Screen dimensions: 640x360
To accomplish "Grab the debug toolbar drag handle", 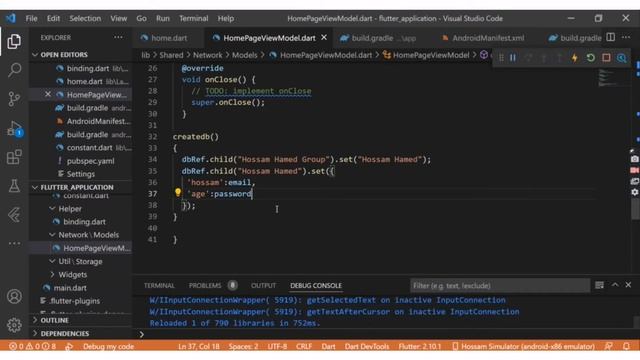I will 501,58.
